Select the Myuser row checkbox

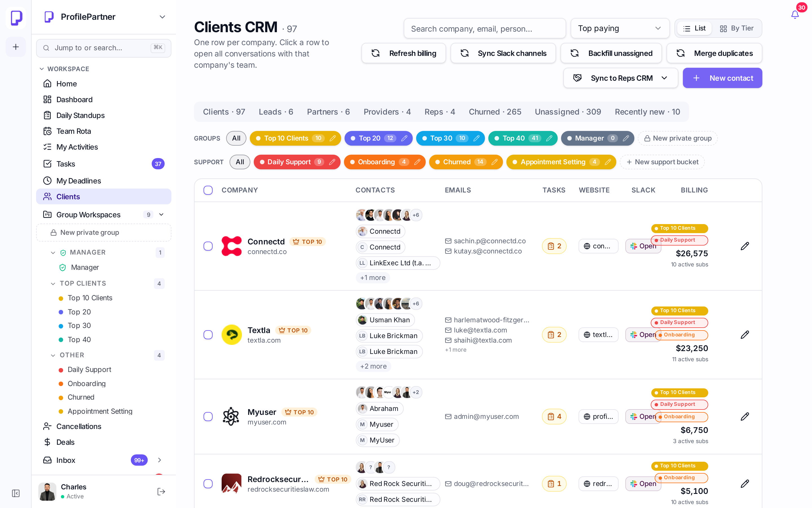coord(208,417)
